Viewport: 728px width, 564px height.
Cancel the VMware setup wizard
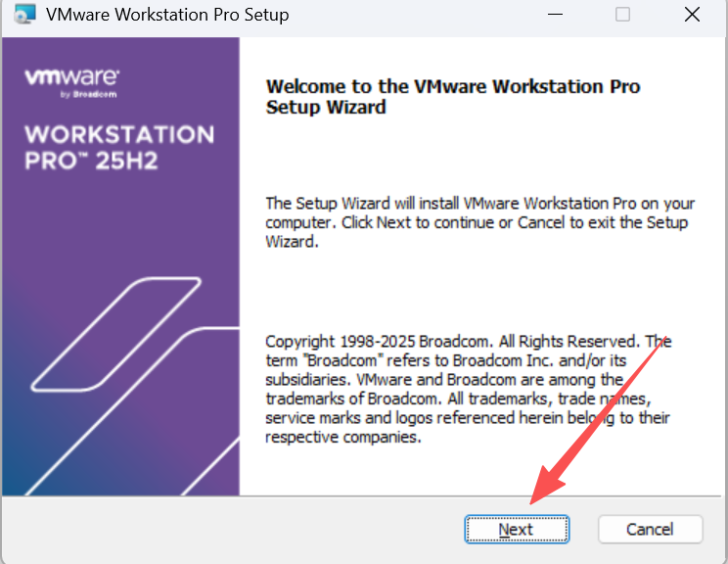pos(650,529)
